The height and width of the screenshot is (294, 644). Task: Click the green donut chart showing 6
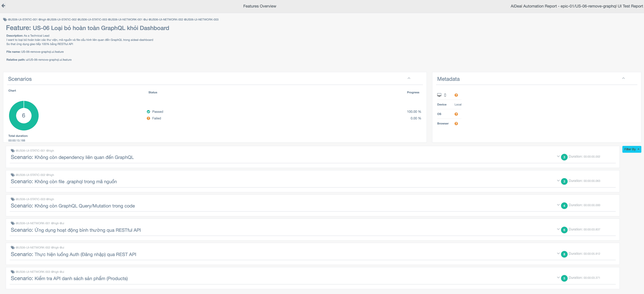24,115
